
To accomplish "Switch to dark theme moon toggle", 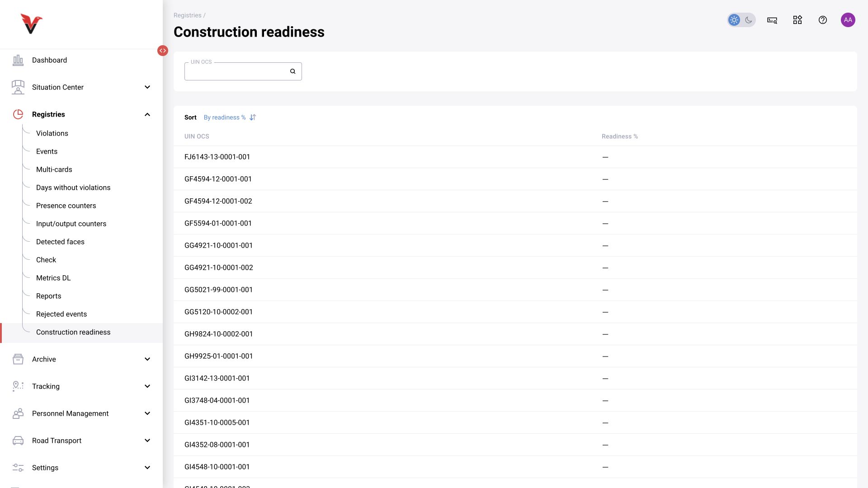I will coord(749,20).
